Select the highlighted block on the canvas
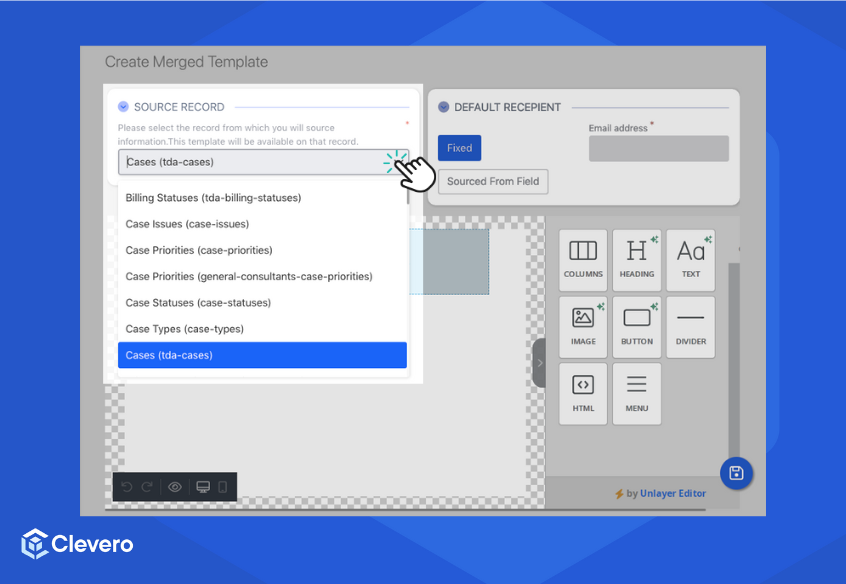This screenshot has width=846, height=584. point(449,262)
